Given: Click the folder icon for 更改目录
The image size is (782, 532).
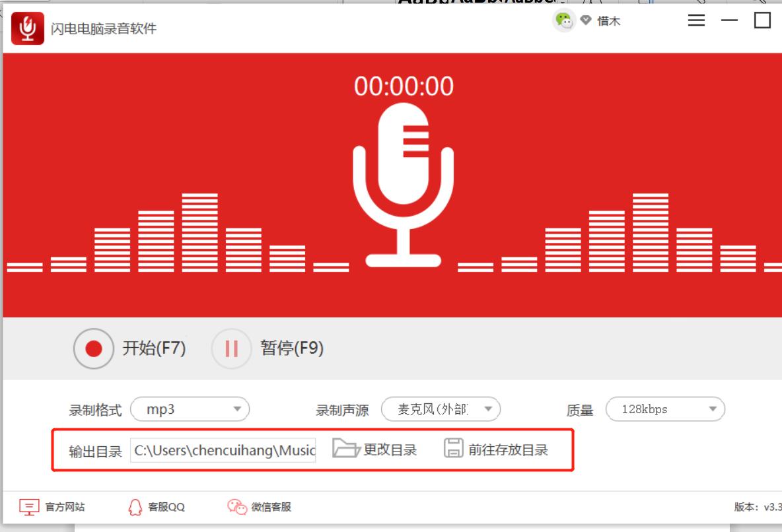Looking at the screenshot, I should click(346, 448).
